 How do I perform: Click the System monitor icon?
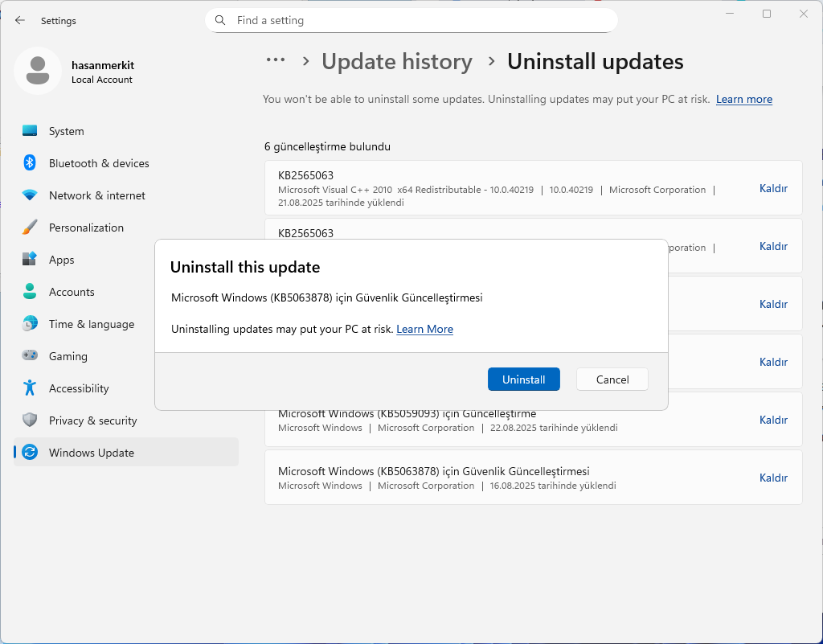[x=30, y=131]
